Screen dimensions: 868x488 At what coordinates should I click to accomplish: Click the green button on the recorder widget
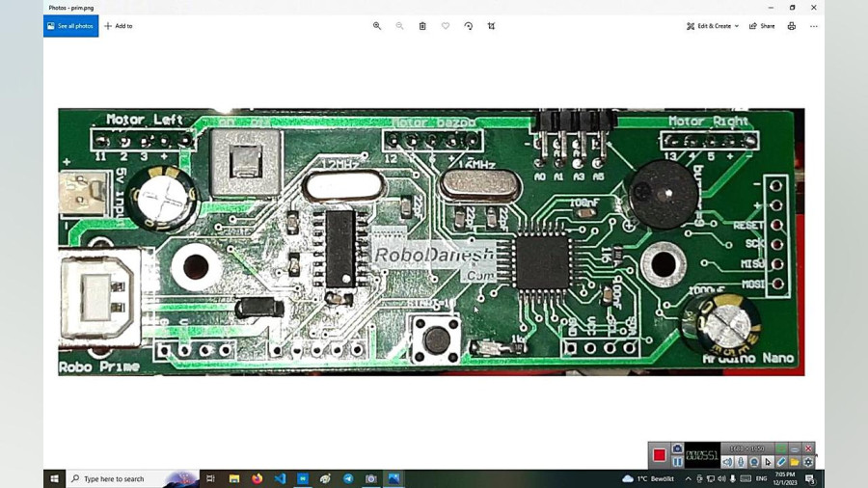780,448
